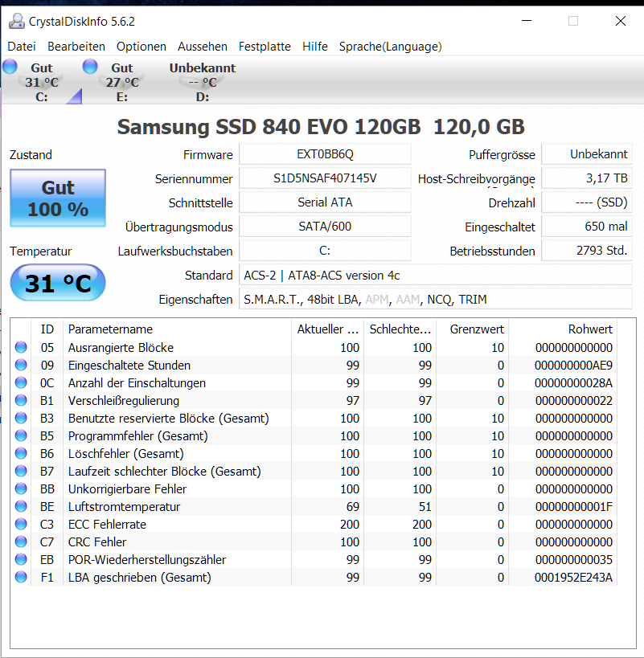The height and width of the screenshot is (658, 644).
Task: Click the Schlechte... column header
Action: [400, 329]
